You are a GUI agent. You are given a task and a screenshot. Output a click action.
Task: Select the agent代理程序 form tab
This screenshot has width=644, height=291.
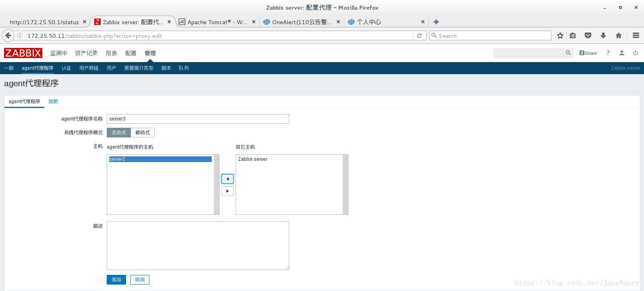[24, 102]
